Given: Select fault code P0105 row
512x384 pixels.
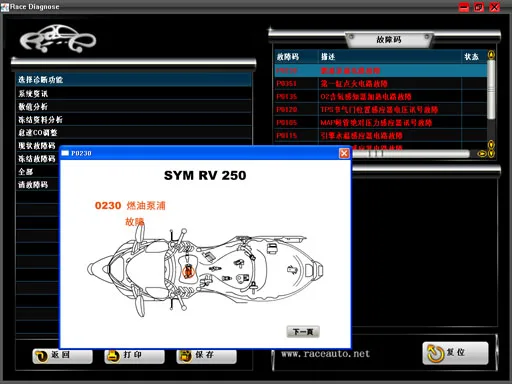Looking at the screenshot, I should [380, 123].
